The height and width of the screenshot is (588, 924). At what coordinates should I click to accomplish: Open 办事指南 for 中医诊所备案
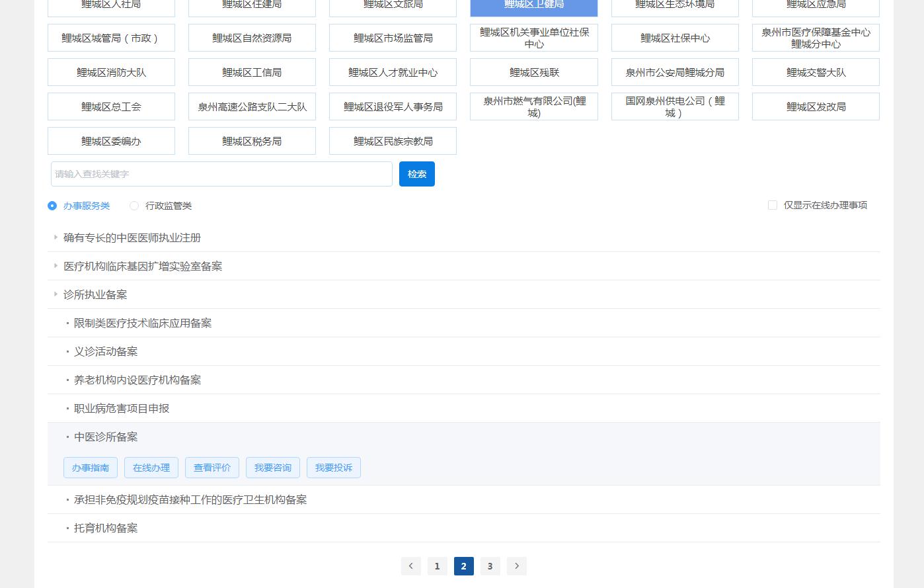pyautogui.click(x=91, y=468)
